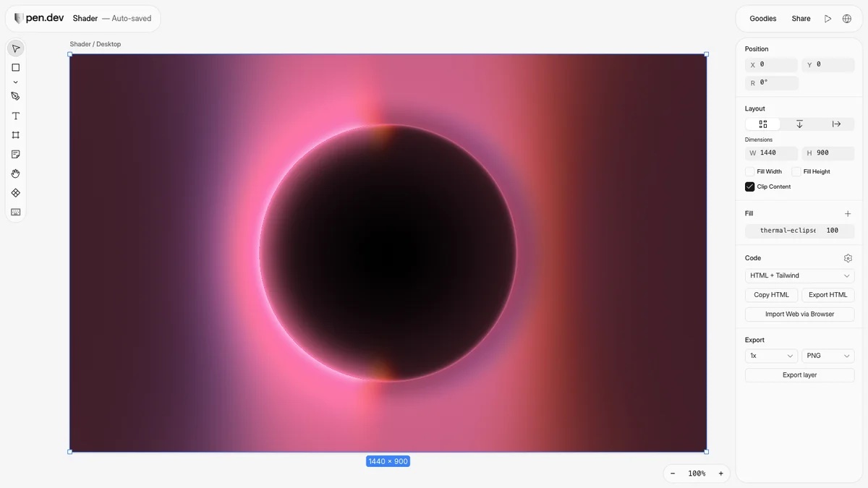Click the Copy HTML button
This screenshot has width=868, height=488.
tap(771, 295)
